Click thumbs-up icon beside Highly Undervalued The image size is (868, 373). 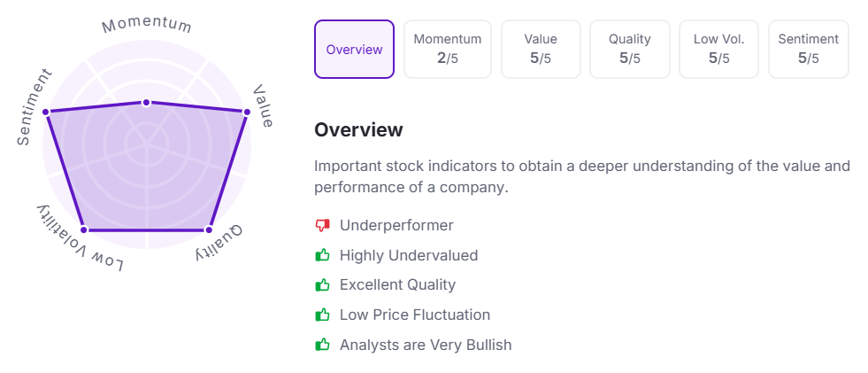coord(322,255)
